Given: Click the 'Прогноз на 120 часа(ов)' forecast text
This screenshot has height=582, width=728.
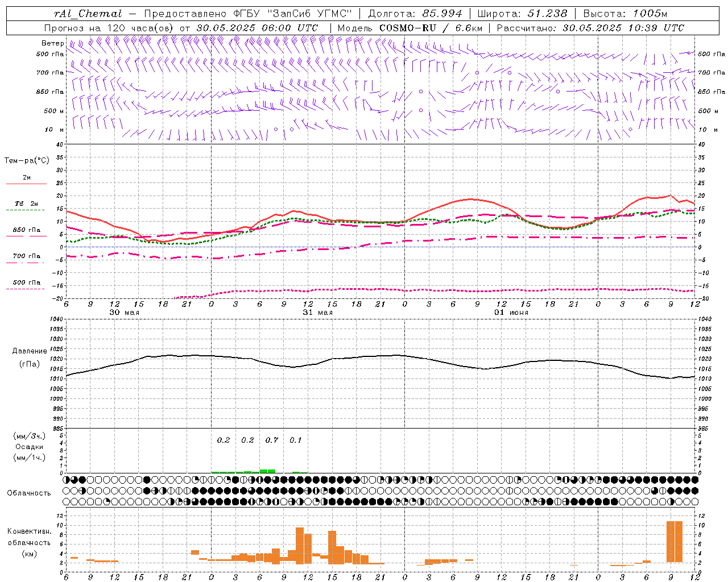Looking at the screenshot, I should point(109,28).
